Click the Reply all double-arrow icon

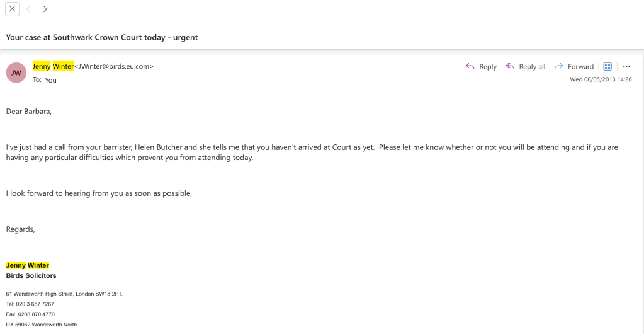click(510, 66)
